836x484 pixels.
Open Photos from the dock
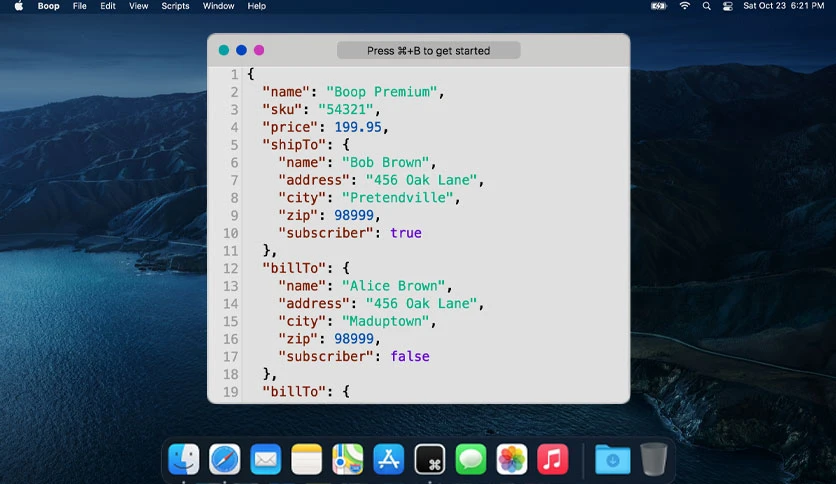tap(512, 459)
